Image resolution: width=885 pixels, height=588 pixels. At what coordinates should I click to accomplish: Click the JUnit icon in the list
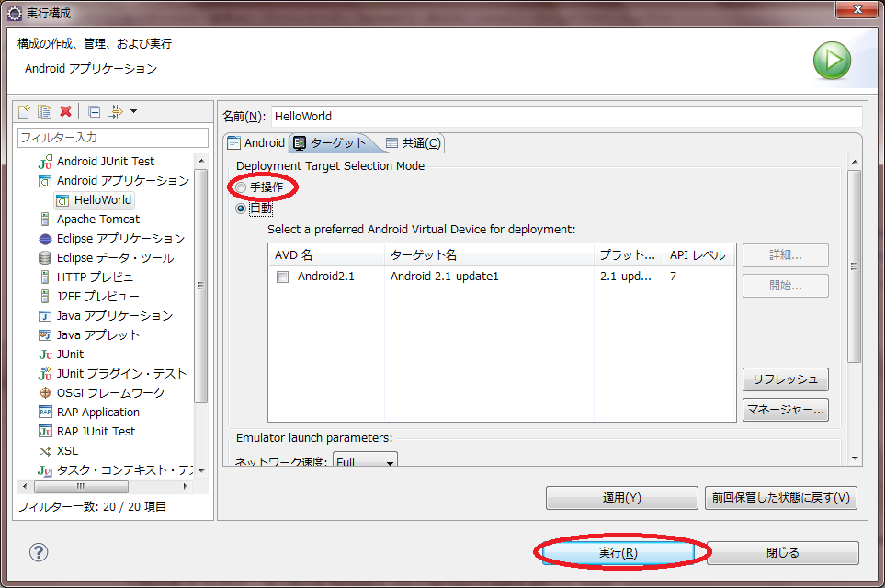(x=45, y=355)
